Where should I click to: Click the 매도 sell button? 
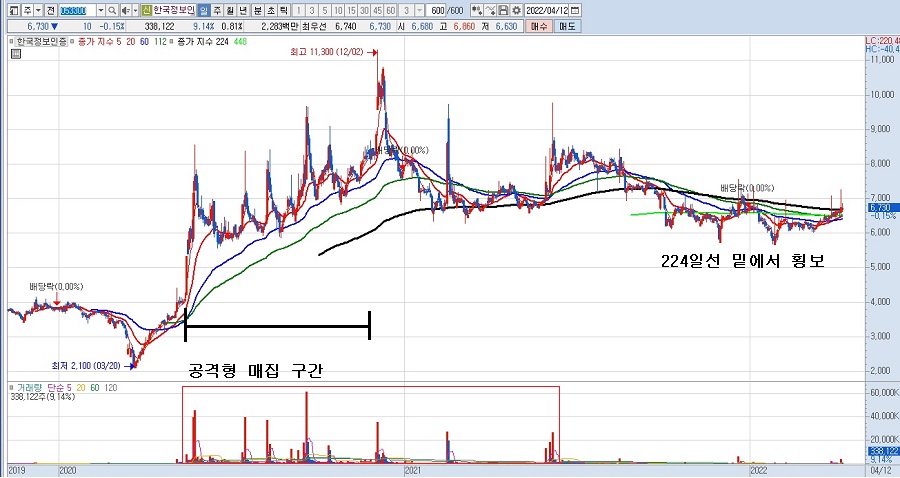tap(568, 26)
